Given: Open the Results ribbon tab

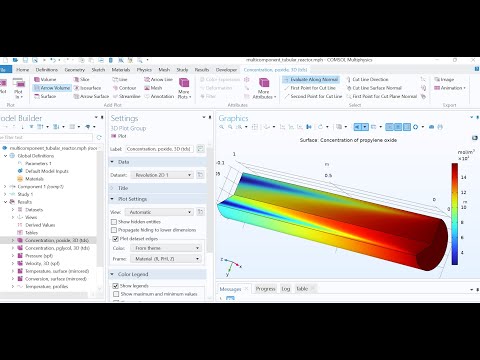Looking at the screenshot, I should pyautogui.click(x=202, y=70).
